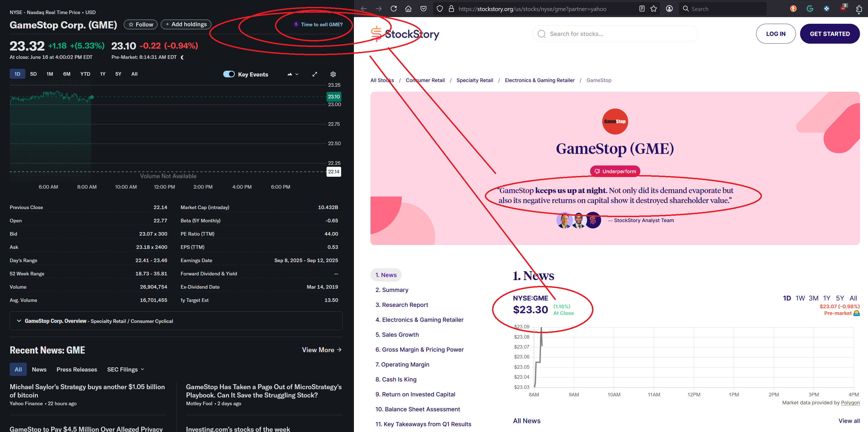Show Press Releases in Recent News
This screenshot has height=432, width=868.
point(77,369)
